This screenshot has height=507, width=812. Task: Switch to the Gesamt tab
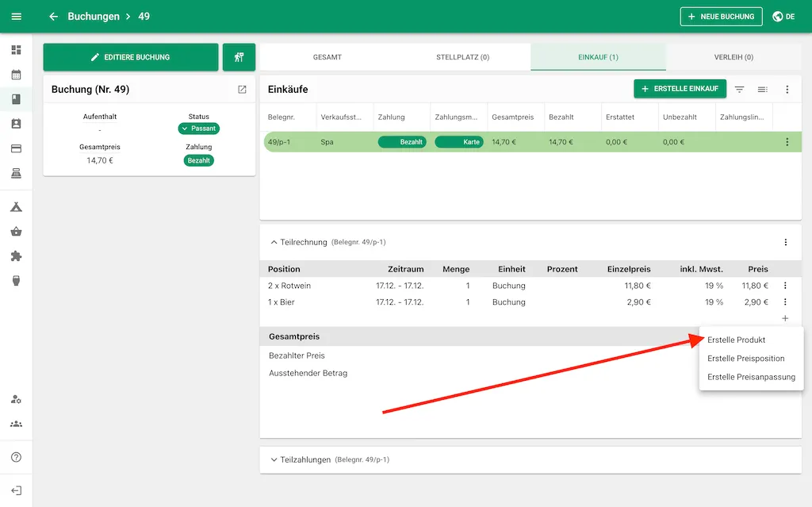[x=327, y=57]
